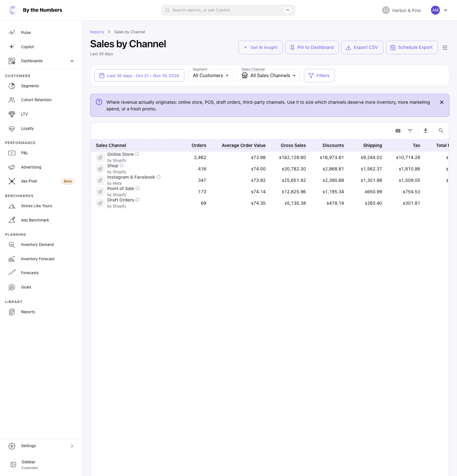The image size is (457, 476).
Task: Open the view settings sliders icon
Action: [445, 48]
